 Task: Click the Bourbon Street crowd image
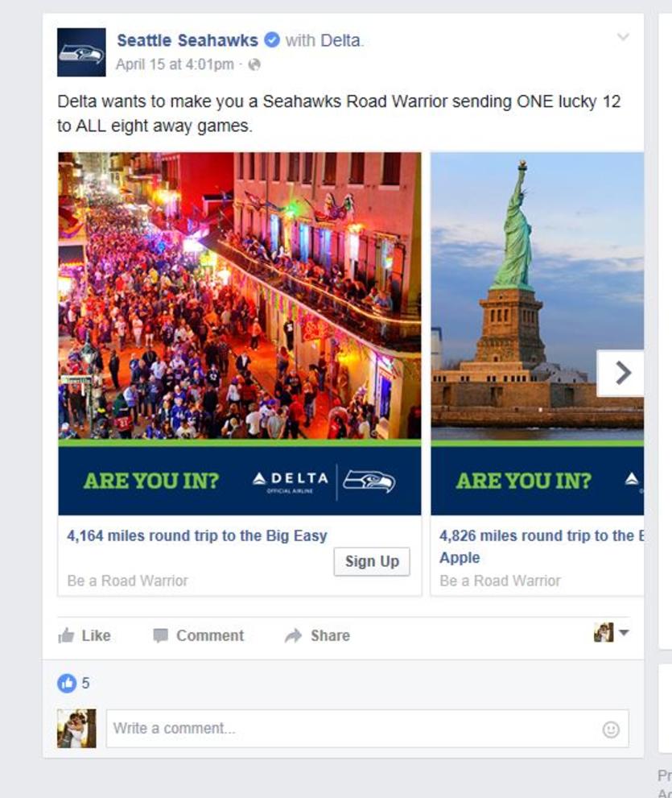240,296
